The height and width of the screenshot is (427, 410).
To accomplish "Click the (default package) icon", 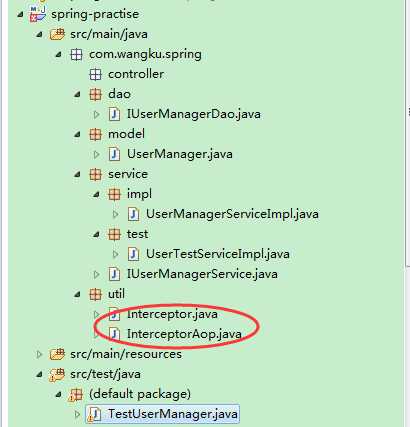I will click(76, 395).
